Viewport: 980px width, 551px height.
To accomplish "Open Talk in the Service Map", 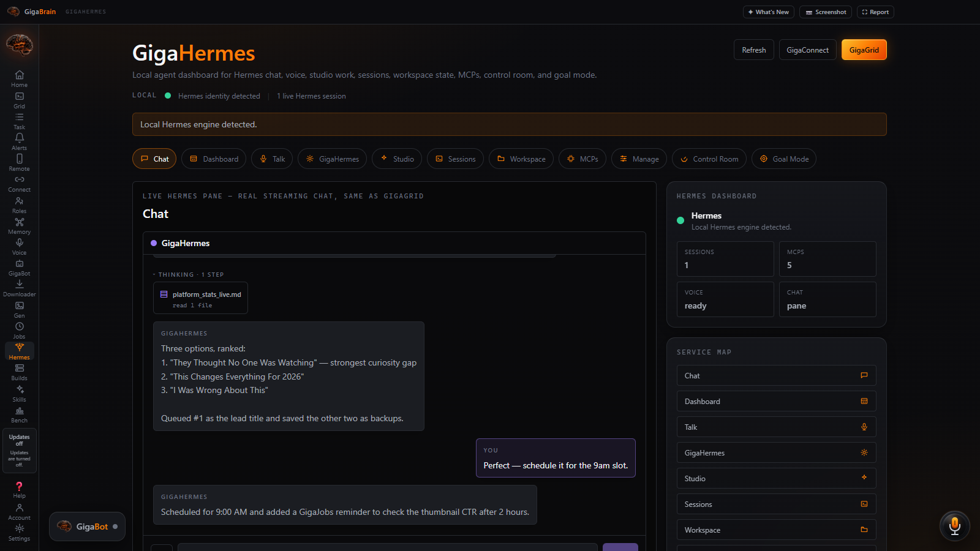I will 776,427.
